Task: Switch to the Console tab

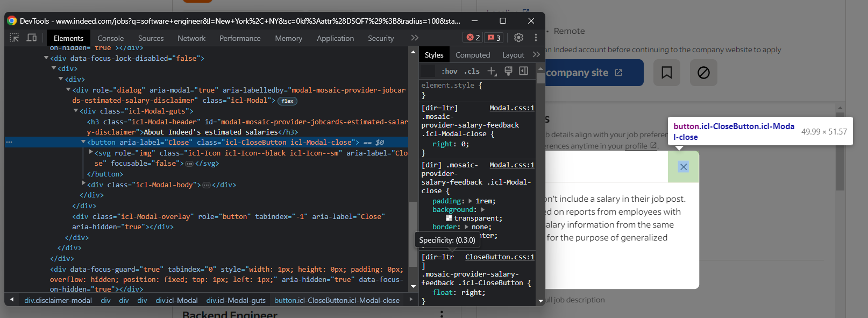Action: click(x=111, y=38)
